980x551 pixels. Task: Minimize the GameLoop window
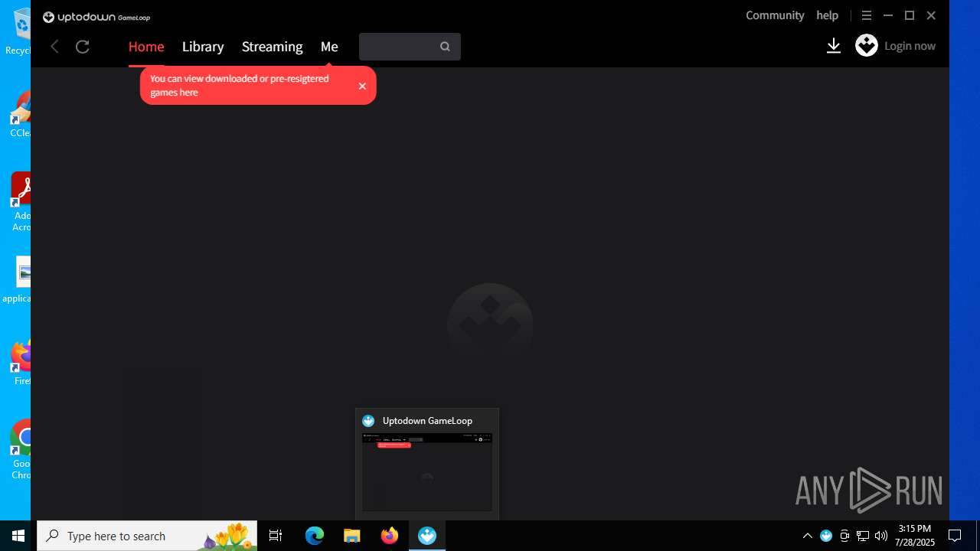pyautogui.click(x=888, y=15)
